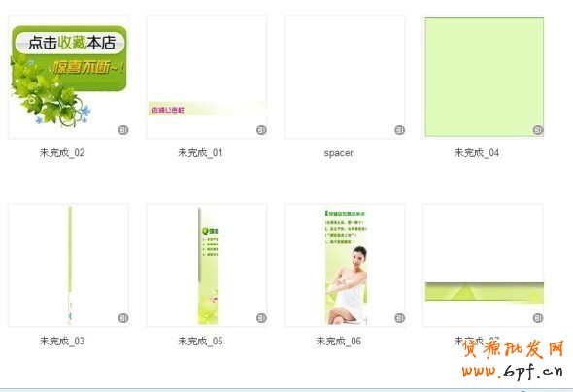Image resolution: width=573 pixels, height=392 pixels.
Task: Click the file name label spacer
Action: pos(338,153)
